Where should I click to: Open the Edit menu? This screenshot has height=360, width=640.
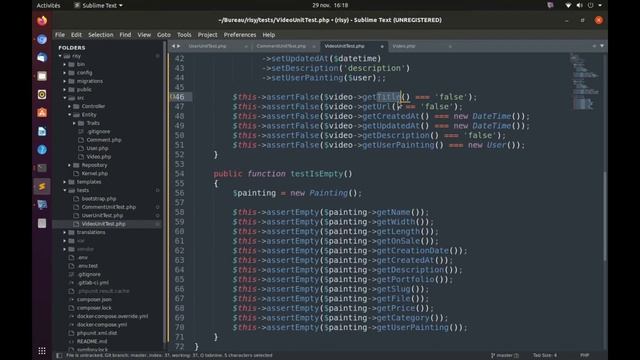(76, 35)
